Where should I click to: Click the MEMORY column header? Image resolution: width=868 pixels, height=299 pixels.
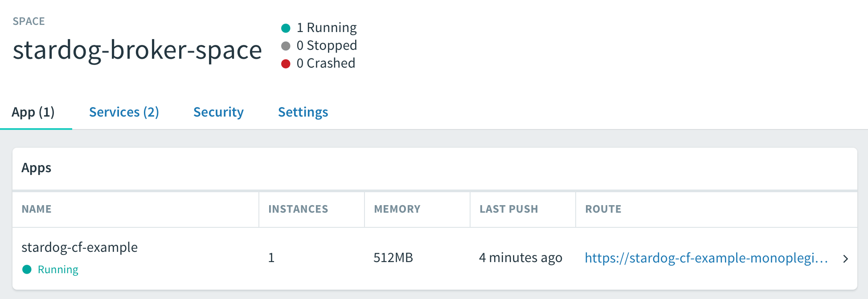397,209
